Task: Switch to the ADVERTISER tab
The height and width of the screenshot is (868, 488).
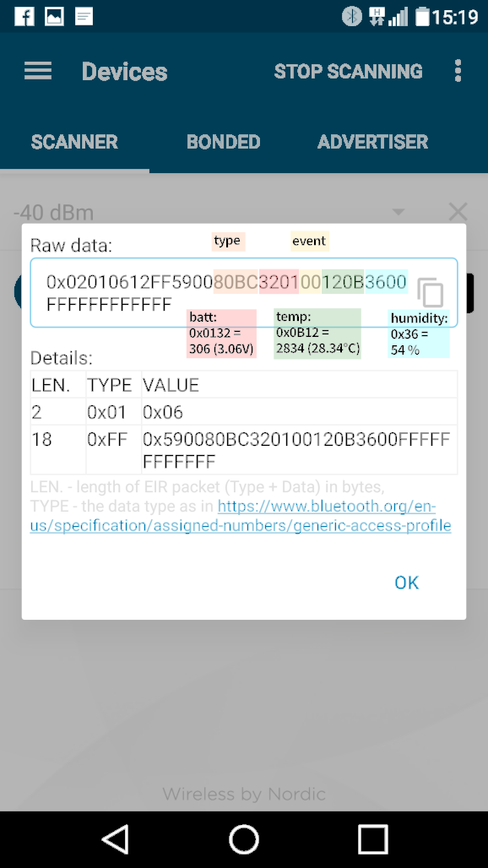Action: (372, 142)
